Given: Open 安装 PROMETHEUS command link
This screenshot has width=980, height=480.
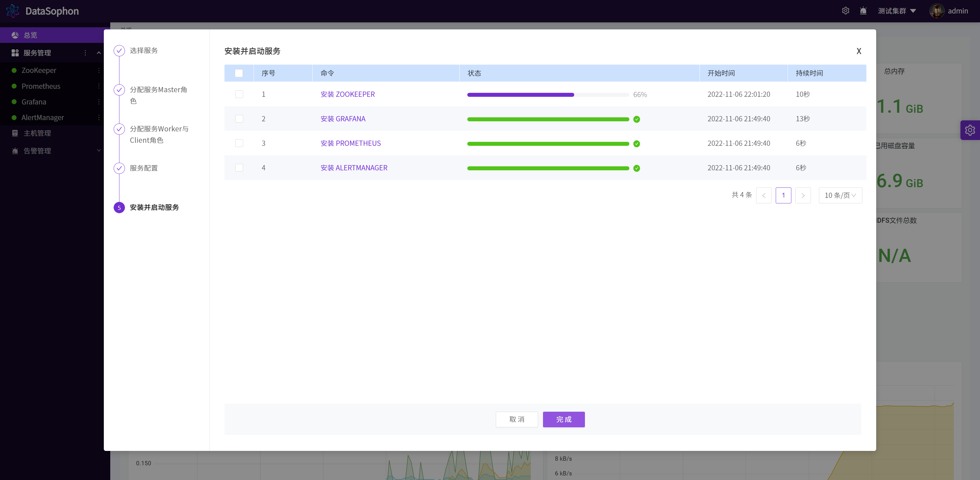Looking at the screenshot, I should 350,143.
